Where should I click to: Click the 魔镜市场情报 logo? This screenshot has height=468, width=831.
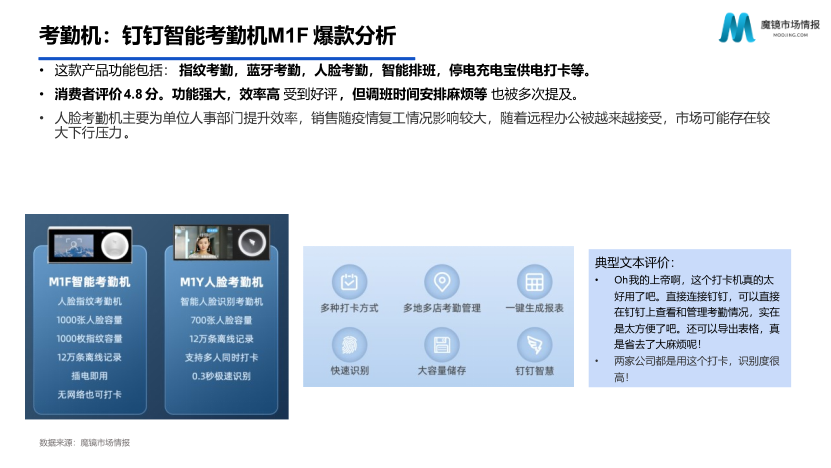pyautogui.click(x=769, y=27)
